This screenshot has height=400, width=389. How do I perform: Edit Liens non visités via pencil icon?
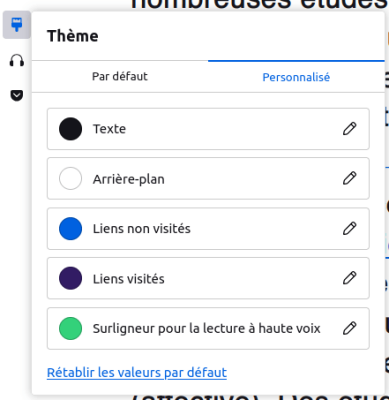point(349,229)
